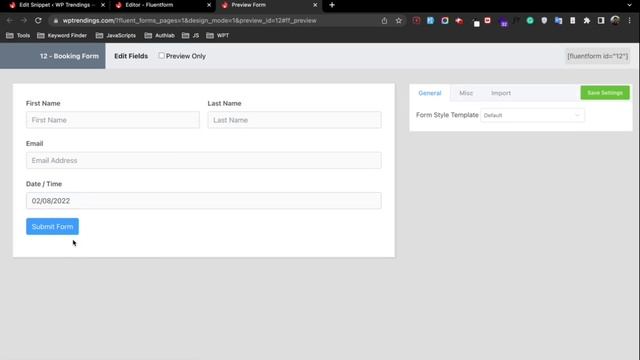Image resolution: width=640 pixels, height=360 pixels.
Task: Click the Date / Time field label
Action: (x=44, y=184)
